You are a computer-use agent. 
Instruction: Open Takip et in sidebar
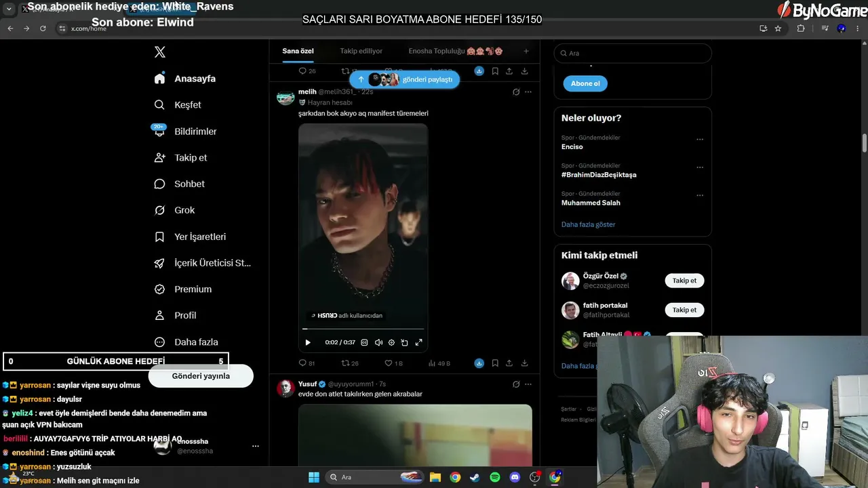[x=180, y=157]
